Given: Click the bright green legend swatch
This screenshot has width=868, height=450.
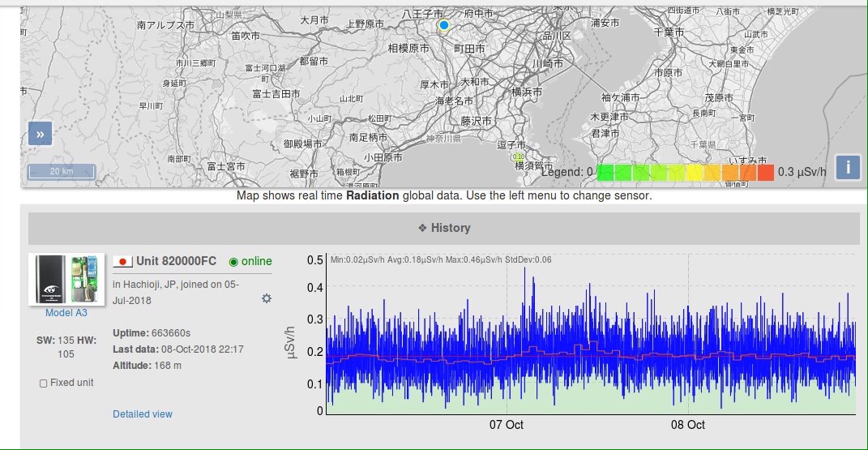Looking at the screenshot, I should click(x=605, y=172).
